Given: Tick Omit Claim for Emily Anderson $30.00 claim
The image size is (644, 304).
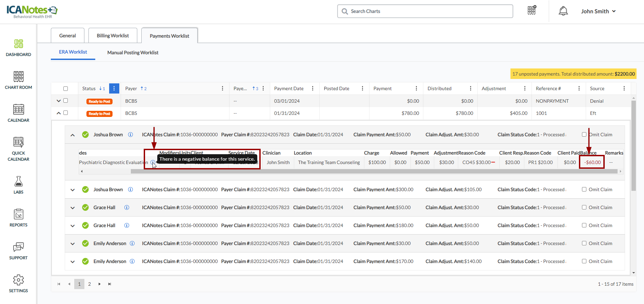Looking at the screenshot, I should (584, 243).
